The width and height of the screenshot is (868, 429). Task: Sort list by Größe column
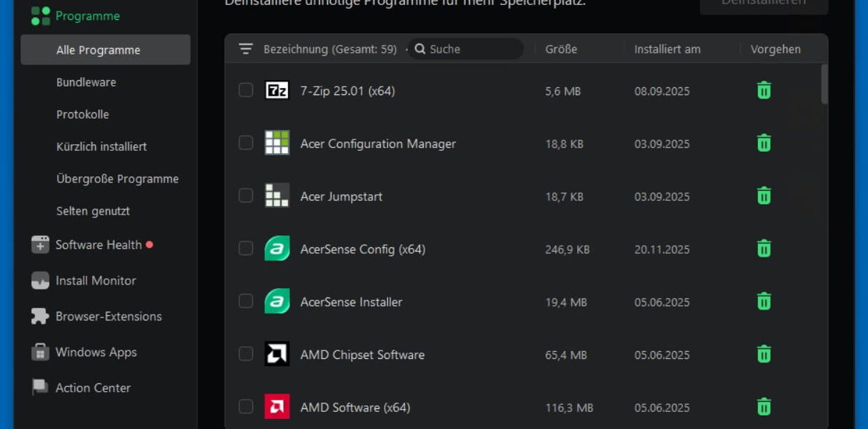[x=561, y=49]
